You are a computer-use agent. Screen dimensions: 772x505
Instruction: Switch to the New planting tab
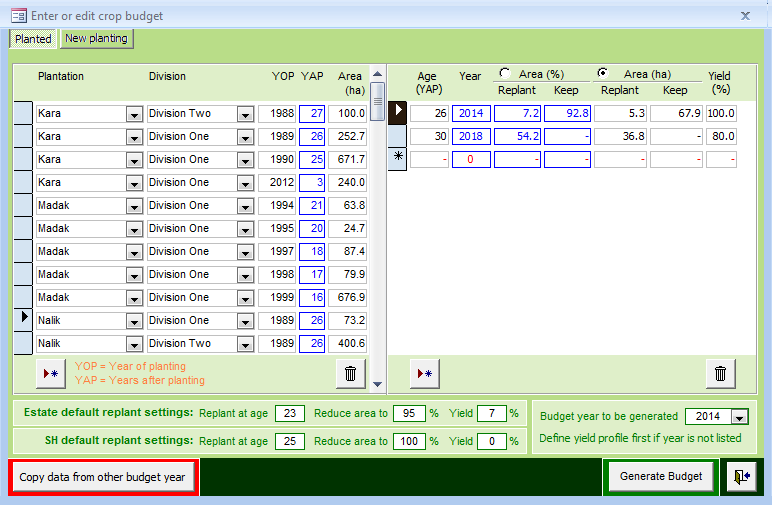click(96, 38)
